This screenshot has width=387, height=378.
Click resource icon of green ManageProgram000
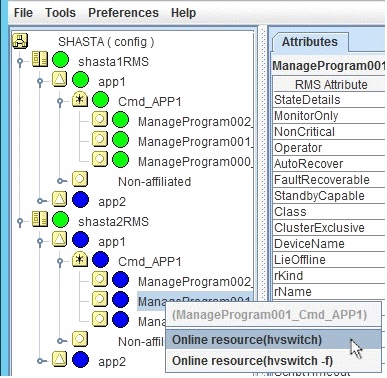coord(100,160)
